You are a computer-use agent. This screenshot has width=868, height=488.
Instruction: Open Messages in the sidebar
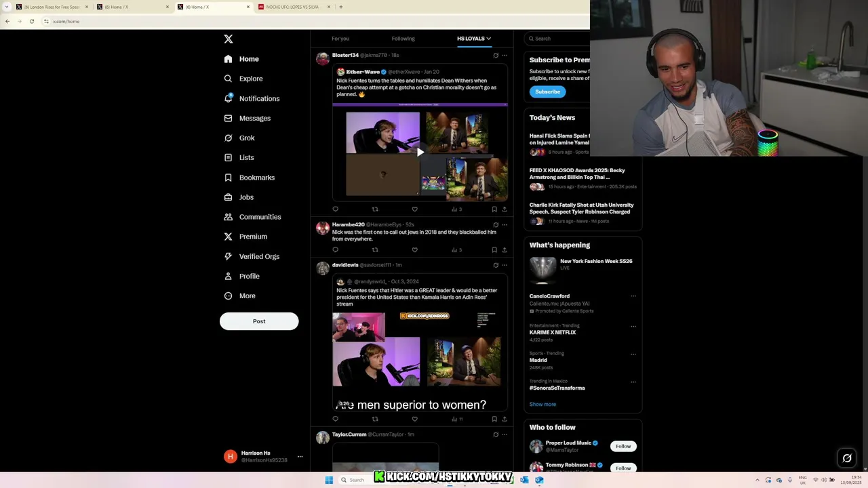(247, 118)
